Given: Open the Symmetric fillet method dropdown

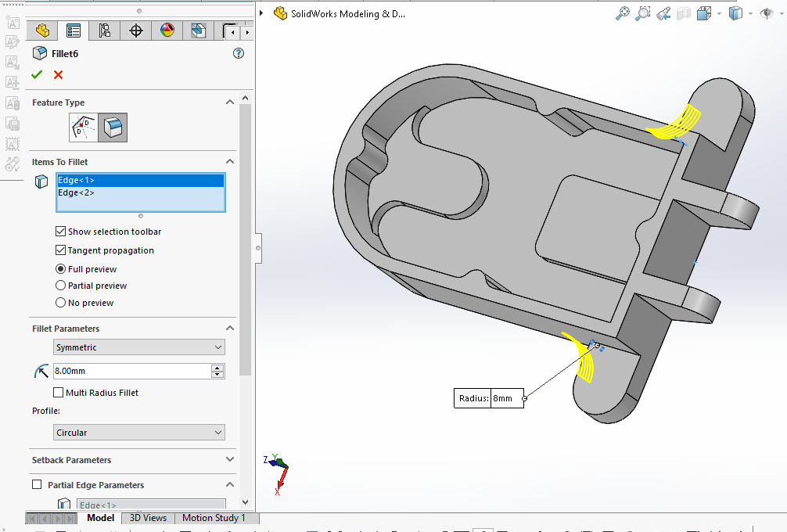Looking at the screenshot, I should pos(139,347).
